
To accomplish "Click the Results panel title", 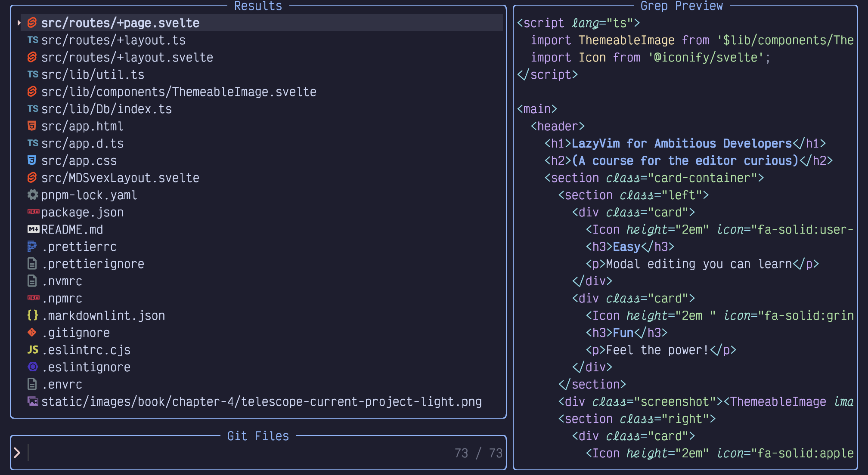I will coord(258,6).
